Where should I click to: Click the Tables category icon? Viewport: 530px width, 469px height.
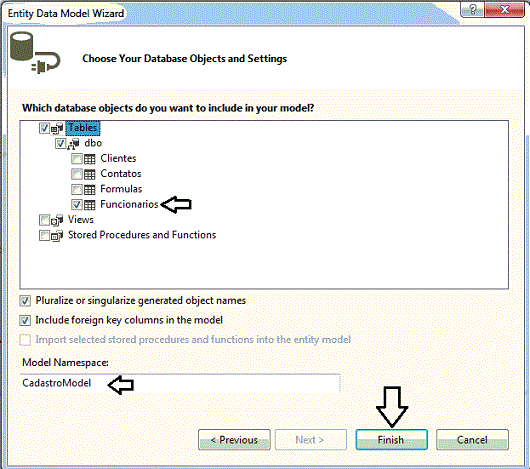57,128
